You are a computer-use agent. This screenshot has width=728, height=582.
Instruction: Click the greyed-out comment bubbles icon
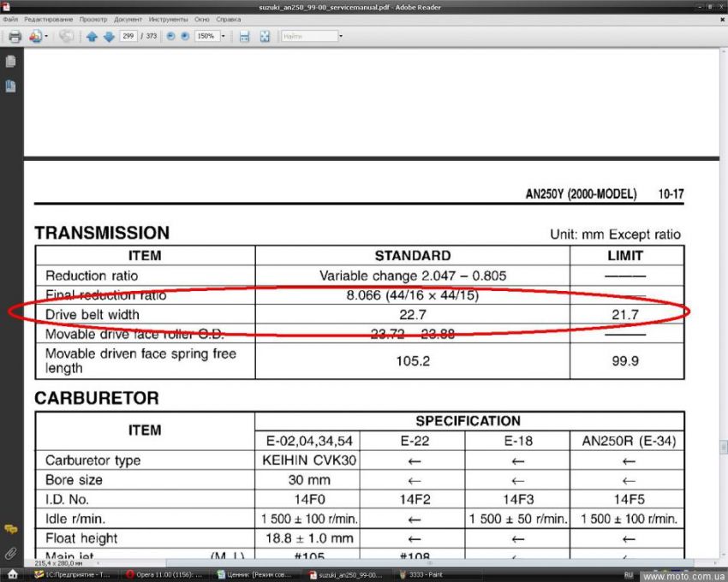pyautogui.click(x=67, y=36)
